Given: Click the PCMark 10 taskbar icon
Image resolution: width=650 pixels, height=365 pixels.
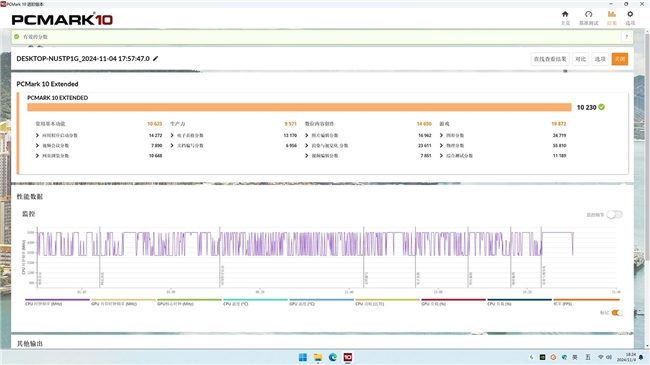Looking at the screenshot, I should coord(347,357).
